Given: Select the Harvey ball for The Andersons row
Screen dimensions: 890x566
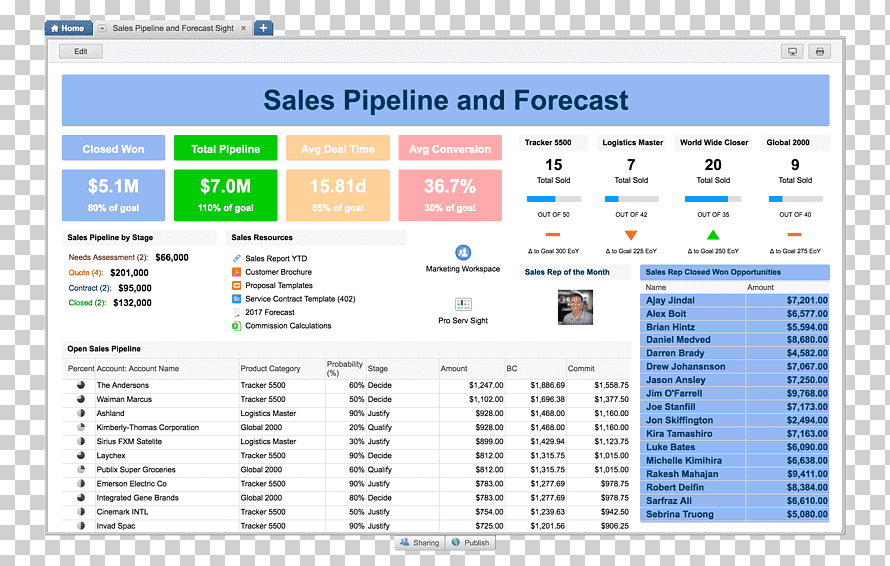Looking at the screenshot, I should (81, 385).
